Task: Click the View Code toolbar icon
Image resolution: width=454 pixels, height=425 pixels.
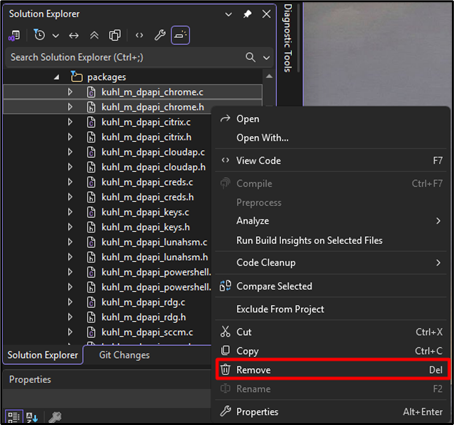Action: tap(139, 35)
